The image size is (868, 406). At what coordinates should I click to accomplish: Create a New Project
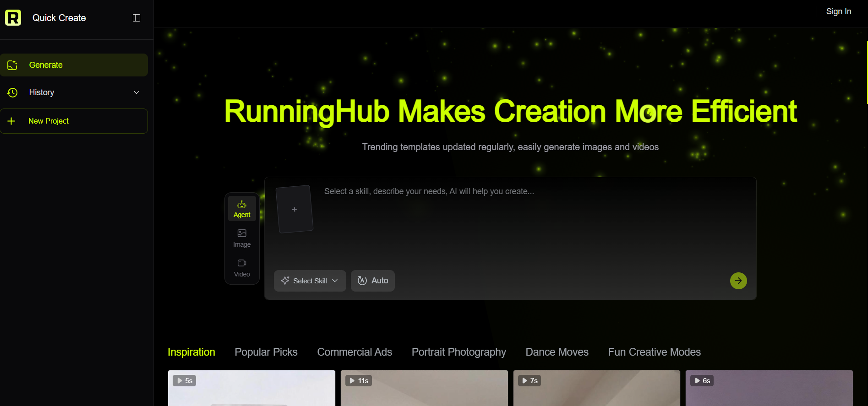[74, 121]
